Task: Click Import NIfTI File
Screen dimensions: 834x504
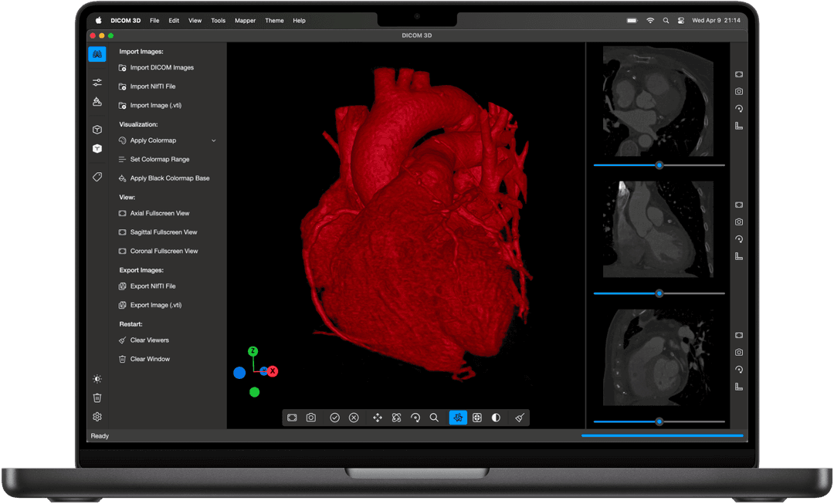Action: pyautogui.click(x=153, y=86)
